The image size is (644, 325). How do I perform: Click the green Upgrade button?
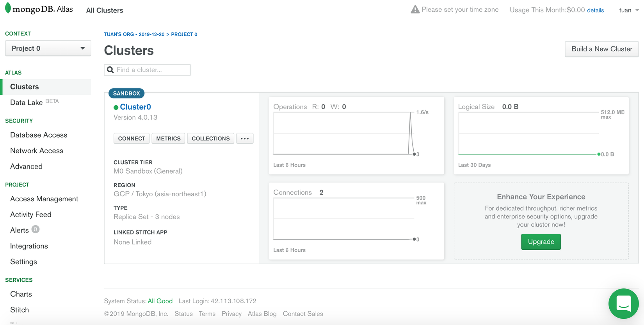coord(541,242)
